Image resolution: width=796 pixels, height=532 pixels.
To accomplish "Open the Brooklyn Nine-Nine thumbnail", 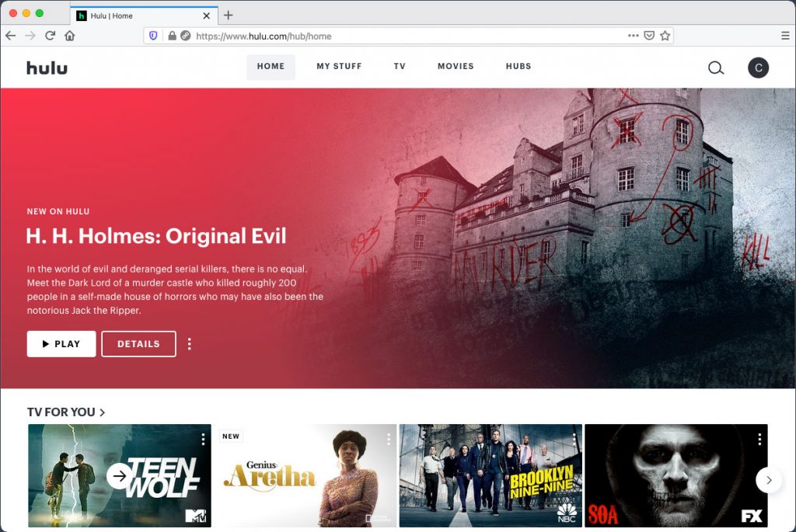I will point(491,476).
